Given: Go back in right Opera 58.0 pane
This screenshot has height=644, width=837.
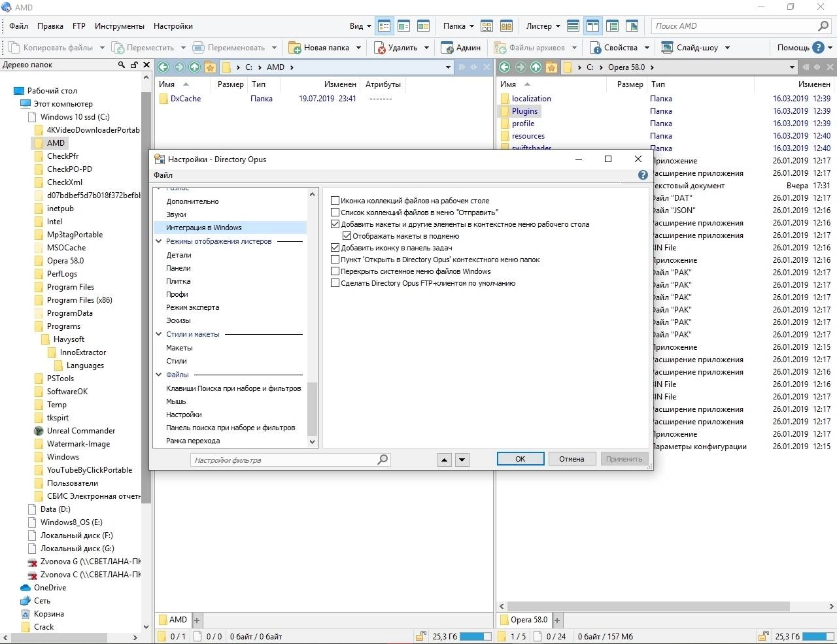Looking at the screenshot, I should [x=505, y=67].
